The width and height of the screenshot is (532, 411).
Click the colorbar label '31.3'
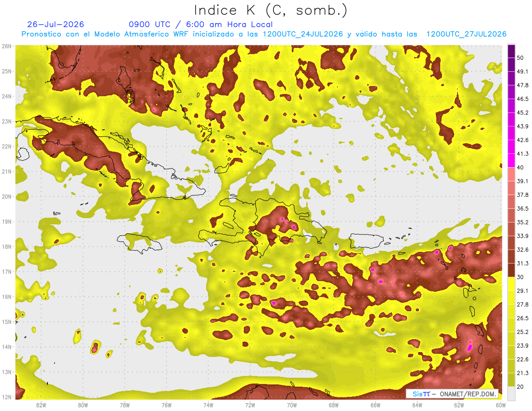[x=523, y=263]
